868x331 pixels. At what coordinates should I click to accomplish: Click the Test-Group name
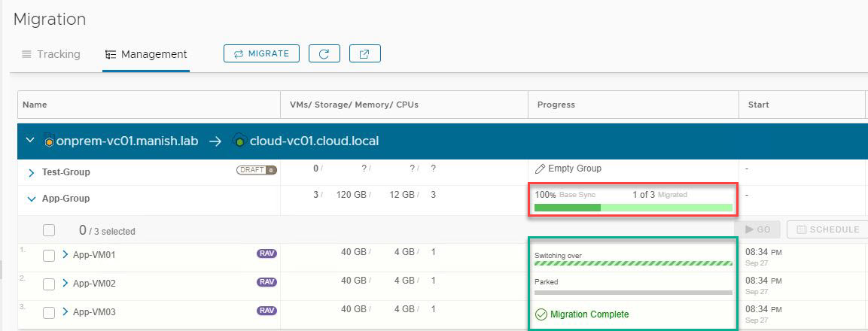click(x=66, y=172)
